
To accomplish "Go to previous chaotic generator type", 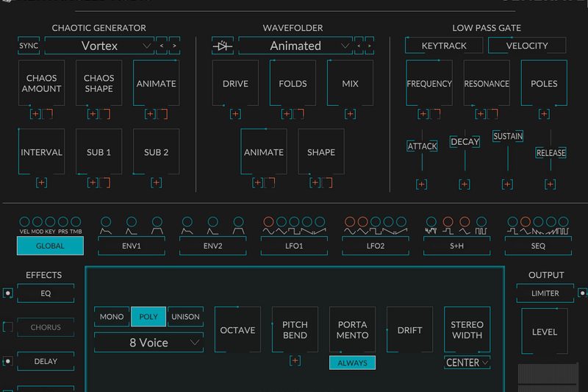I will tap(162, 46).
